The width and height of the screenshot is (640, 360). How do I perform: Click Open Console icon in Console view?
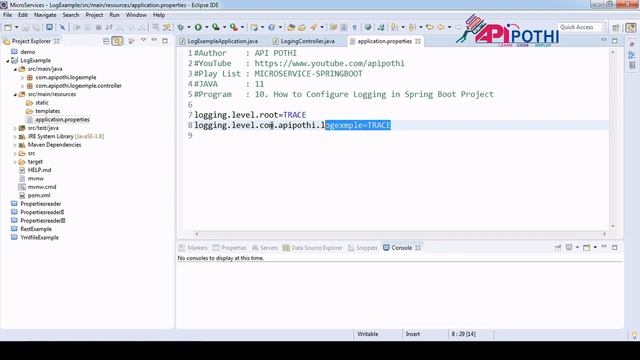[x=587, y=247]
